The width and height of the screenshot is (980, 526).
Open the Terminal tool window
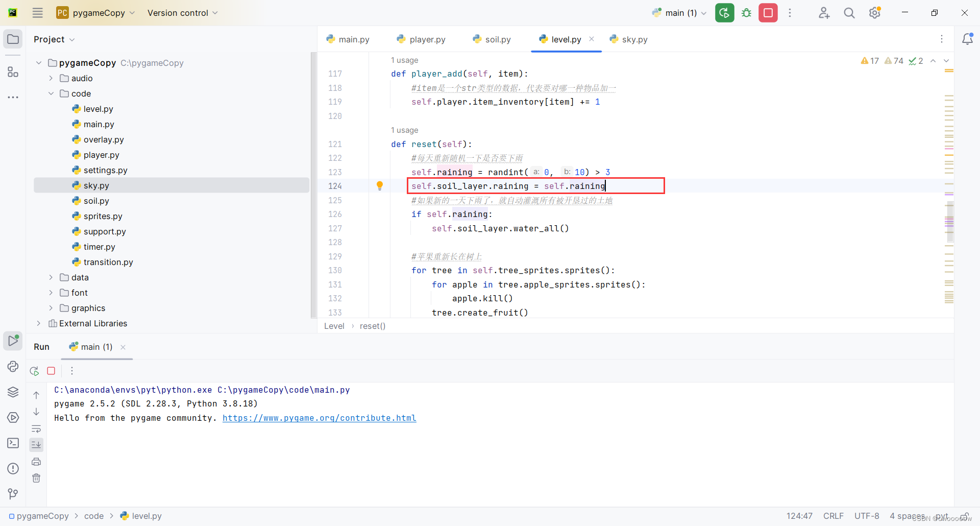pyautogui.click(x=13, y=443)
